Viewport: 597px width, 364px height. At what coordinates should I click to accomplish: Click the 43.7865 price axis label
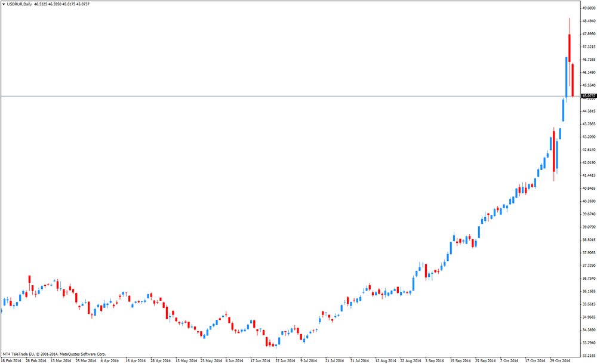pos(589,124)
